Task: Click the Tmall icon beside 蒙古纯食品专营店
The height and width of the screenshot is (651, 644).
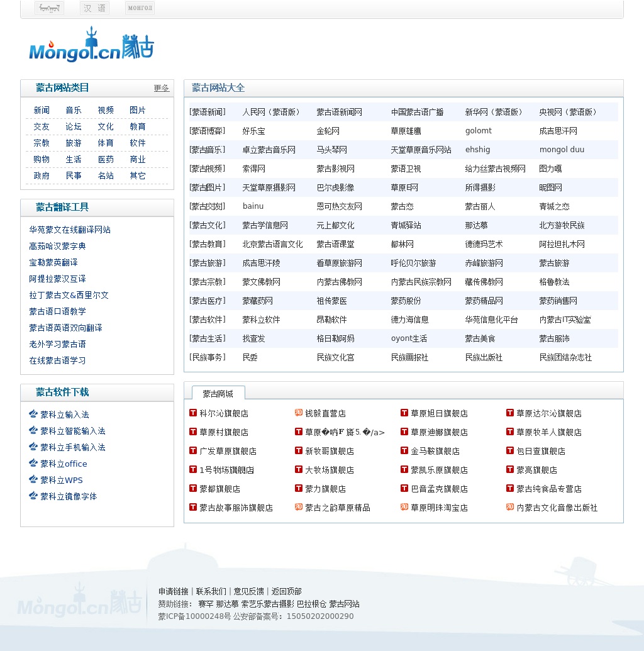Action: tap(510, 488)
